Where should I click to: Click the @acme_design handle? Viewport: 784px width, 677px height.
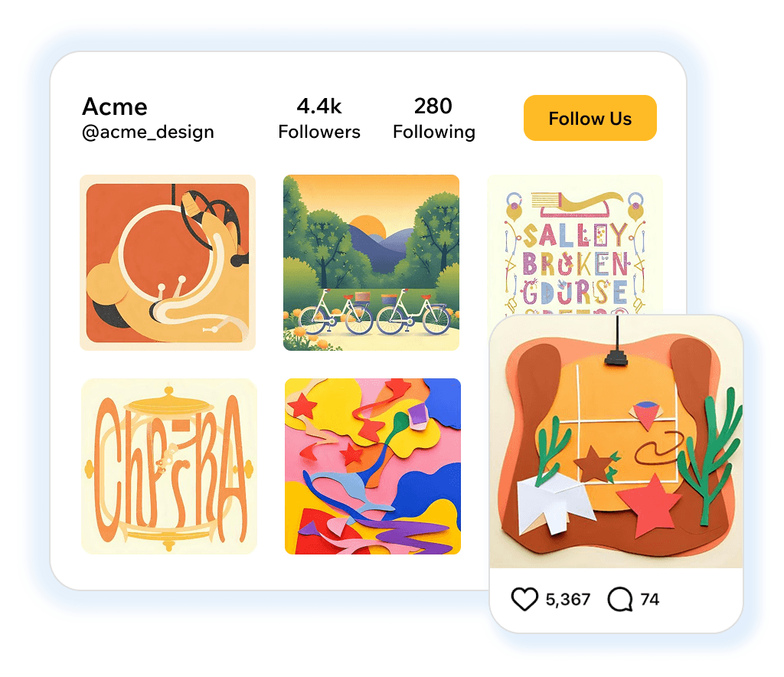[148, 132]
